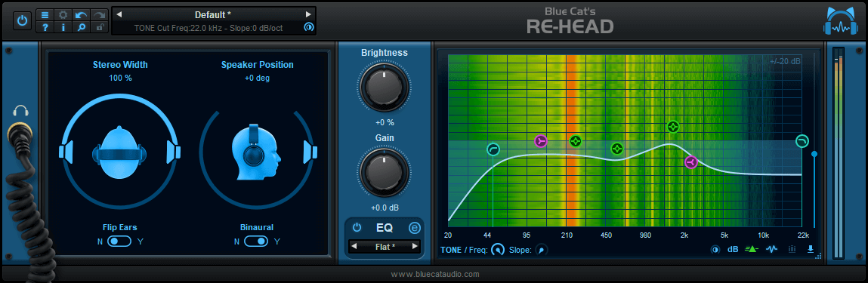This screenshot has height=283, width=868.
Task: Click the +0 deg speaker position value
Action: click(x=258, y=78)
